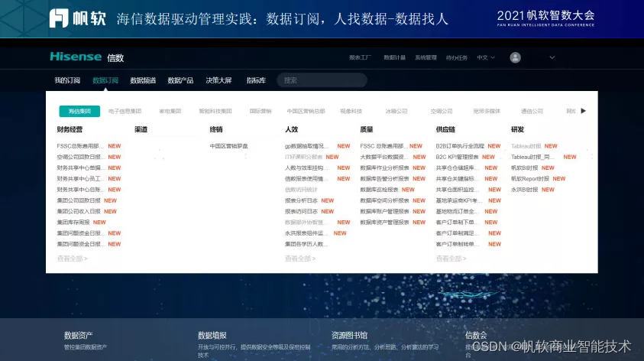This screenshot has width=644, height=361.
Task: Open the 数据库作业分析报表 report
Action: click(384, 167)
